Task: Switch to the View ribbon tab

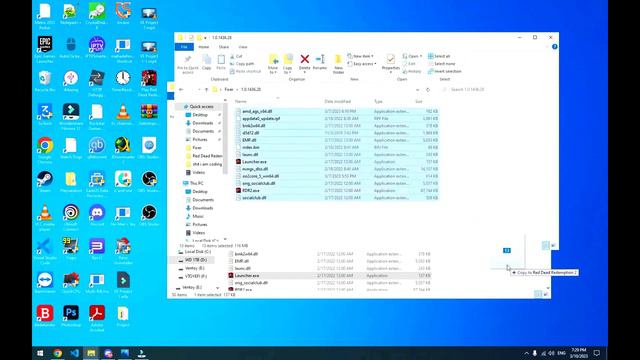Action: [x=243, y=47]
